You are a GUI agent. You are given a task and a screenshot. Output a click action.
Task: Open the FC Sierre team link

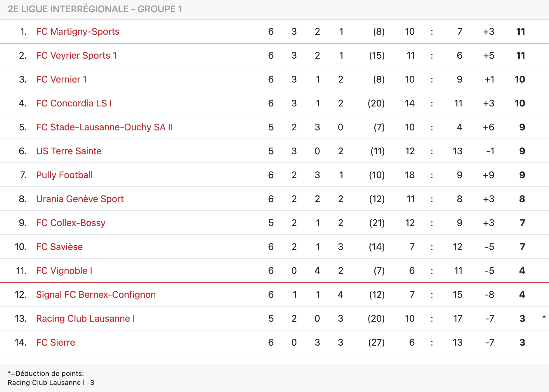click(55, 342)
